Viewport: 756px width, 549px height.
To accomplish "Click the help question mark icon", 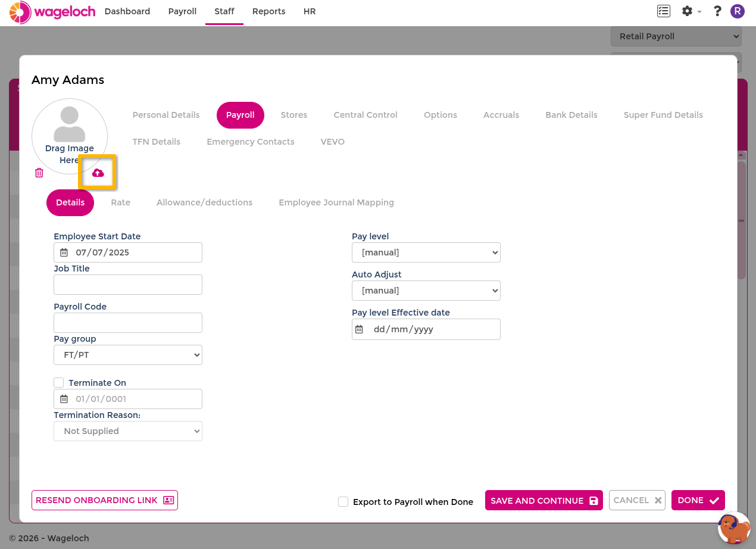I will 717,11.
